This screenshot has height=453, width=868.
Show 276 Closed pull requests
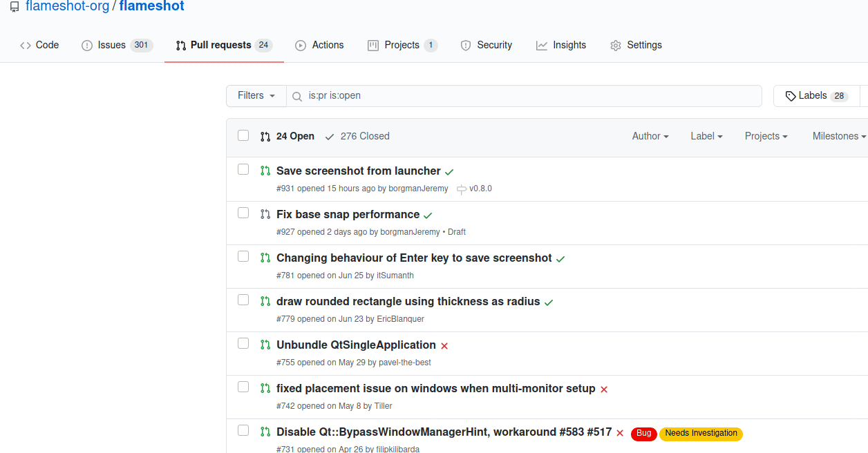click(x=357, y=136)
